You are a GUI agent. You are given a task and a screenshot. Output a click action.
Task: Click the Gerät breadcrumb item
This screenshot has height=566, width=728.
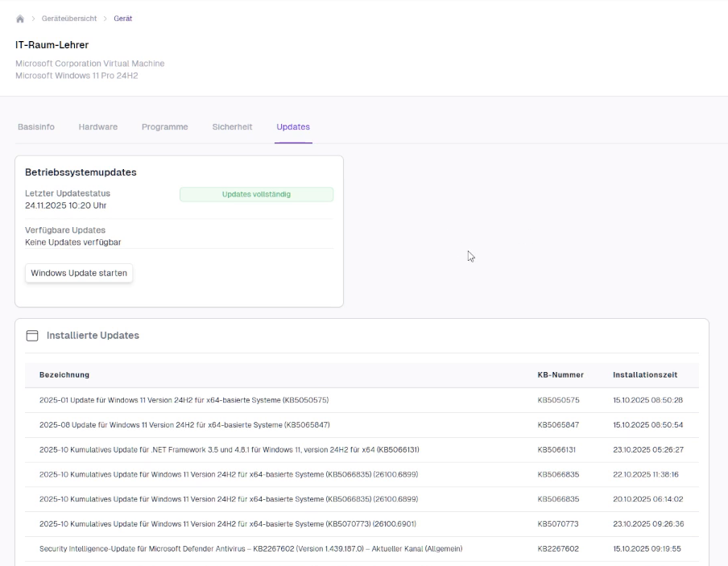tap(122, 19)
